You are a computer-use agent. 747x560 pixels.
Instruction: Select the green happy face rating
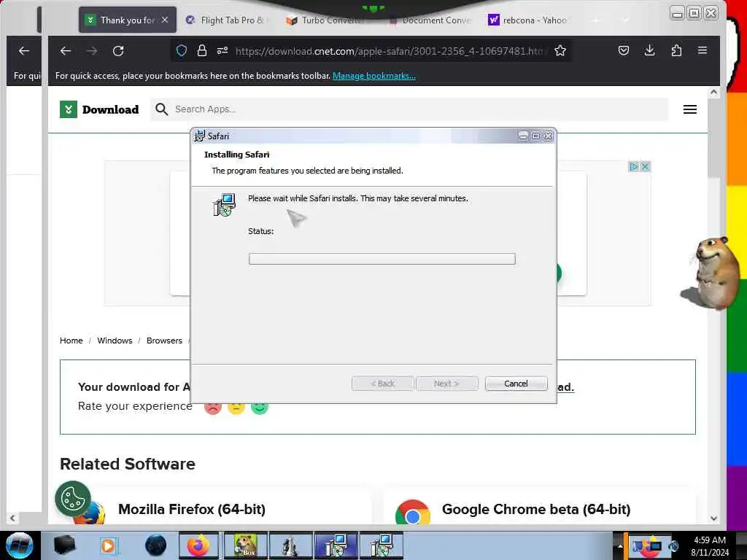click(260, 408)
